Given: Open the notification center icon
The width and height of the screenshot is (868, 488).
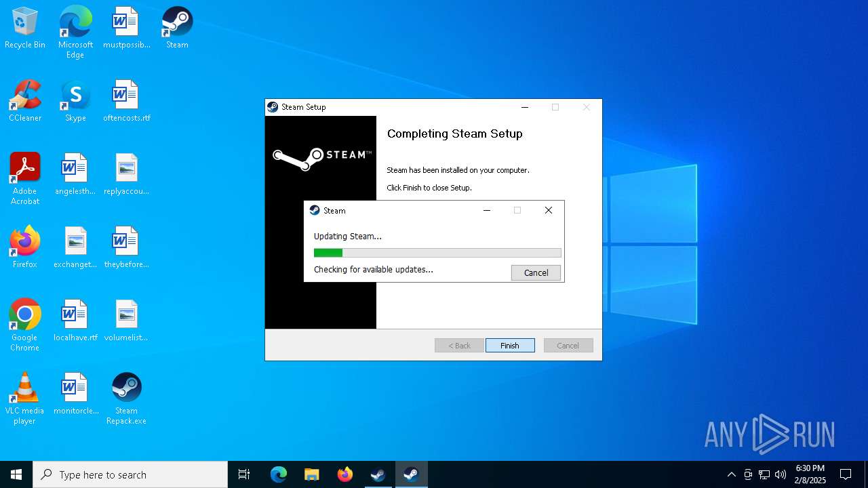Looking at the screenshot, I should (x=846, y=474).
